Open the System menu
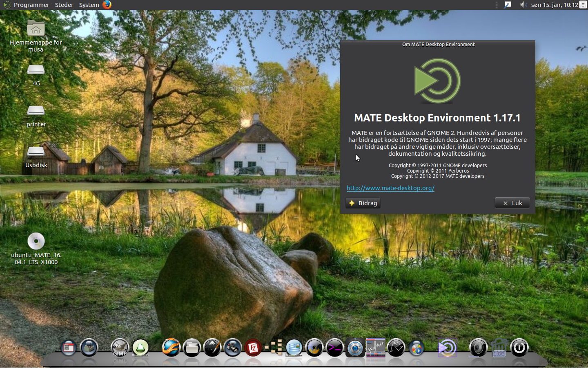The image size is (588, 368). click(89, 5)
